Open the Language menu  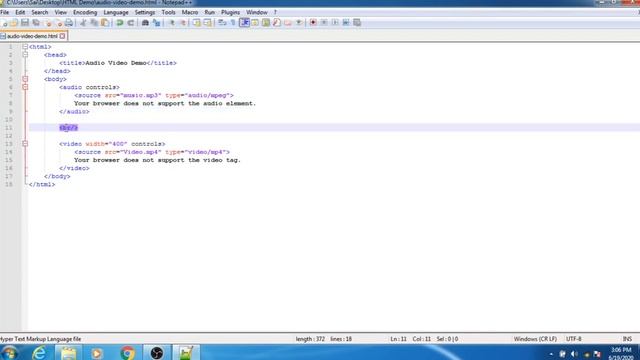[116, 13]
